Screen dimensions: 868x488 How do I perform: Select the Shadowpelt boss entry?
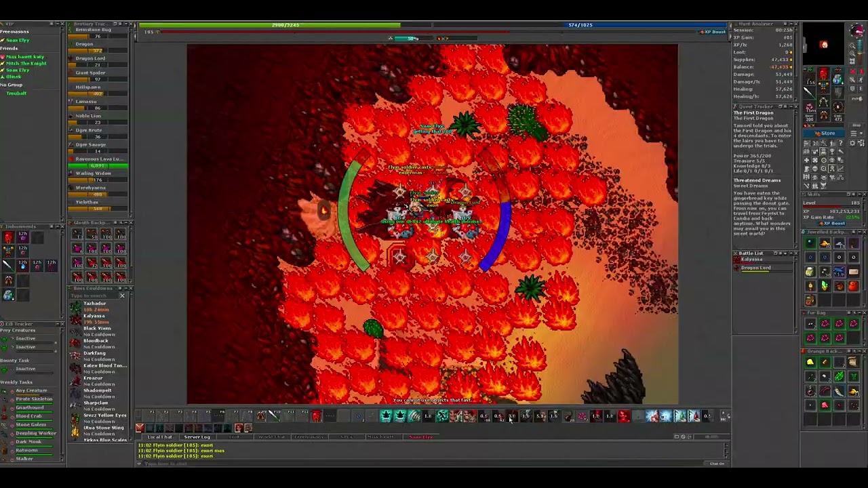point(98,393)
